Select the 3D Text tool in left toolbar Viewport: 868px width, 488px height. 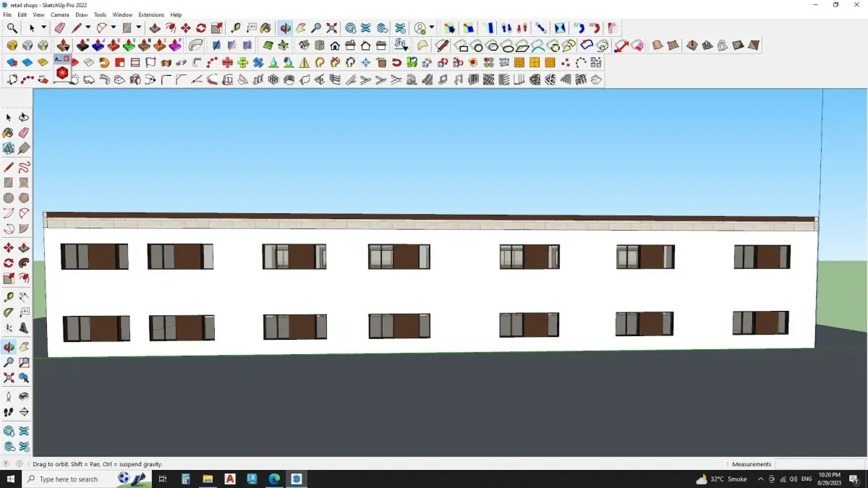[24, 328]
